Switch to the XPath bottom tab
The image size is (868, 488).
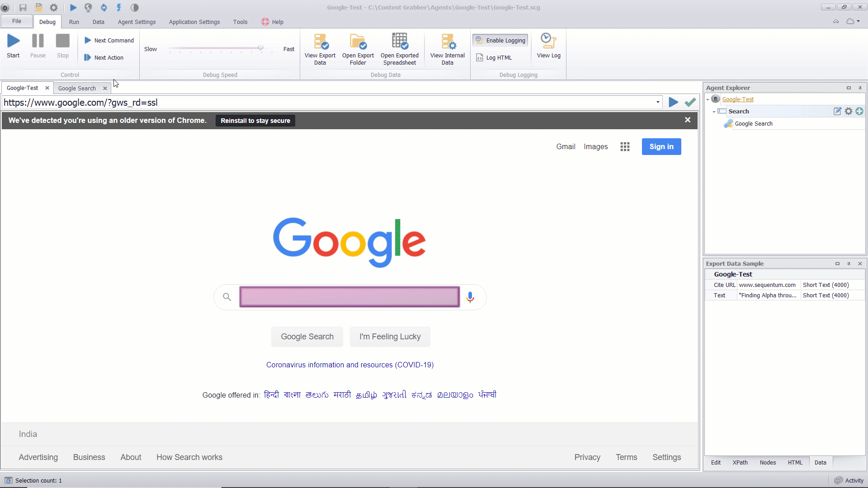pos(740,462)
